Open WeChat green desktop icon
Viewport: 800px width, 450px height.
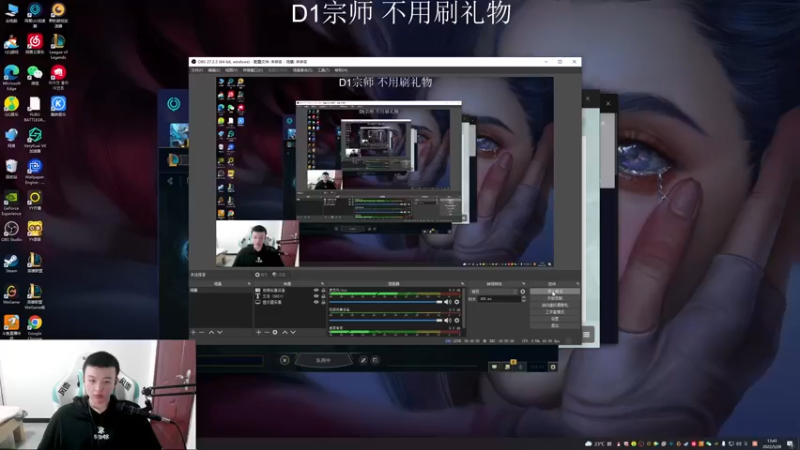pos(35,73)
